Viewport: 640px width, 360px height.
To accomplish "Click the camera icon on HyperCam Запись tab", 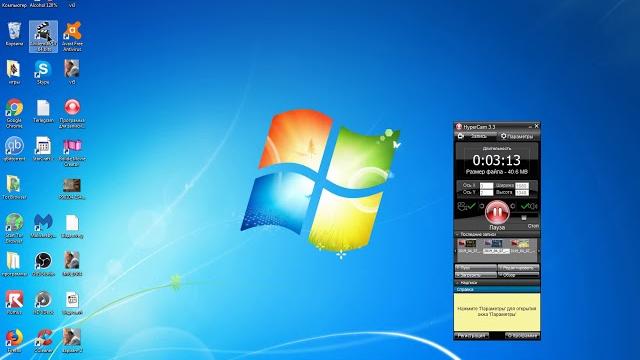I will 461,136.
